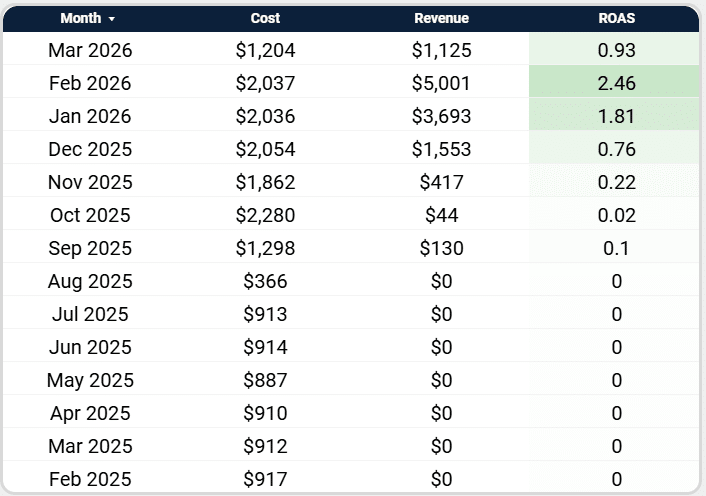The width and height of the screenshot is (706, 496).
Task: Sort by the Revenue column header
Action: 441,18
